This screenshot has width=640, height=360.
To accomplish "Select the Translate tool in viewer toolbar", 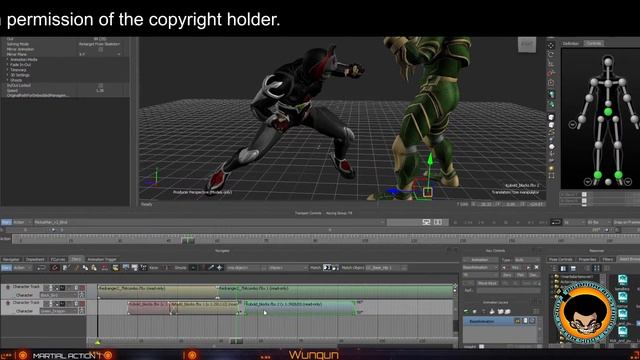I will (x=551, y=45).
